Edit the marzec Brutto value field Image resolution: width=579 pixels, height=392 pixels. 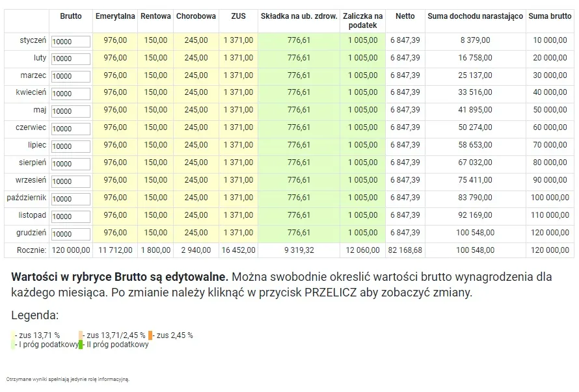pyautogui.click(x=70, y=76)
